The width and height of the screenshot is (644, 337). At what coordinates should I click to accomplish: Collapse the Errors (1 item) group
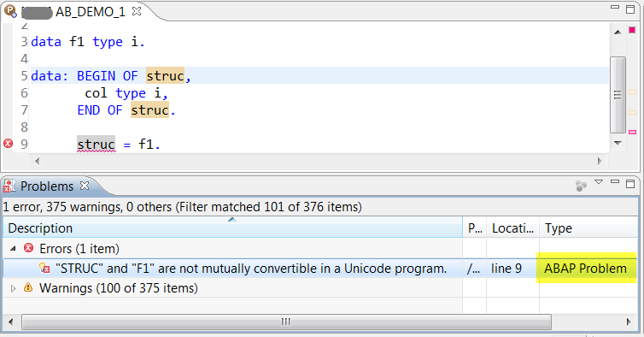coord(13,249)
